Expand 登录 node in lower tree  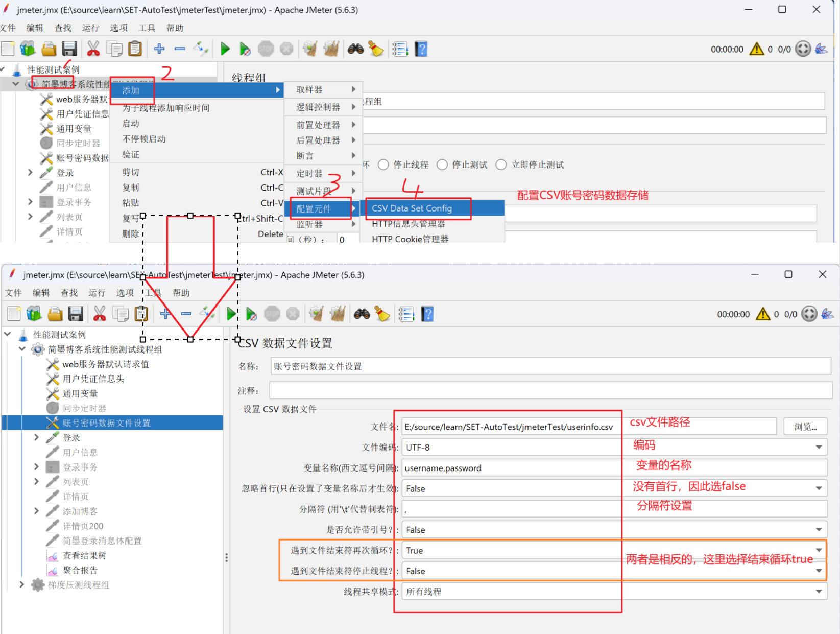tap(36, 437)
